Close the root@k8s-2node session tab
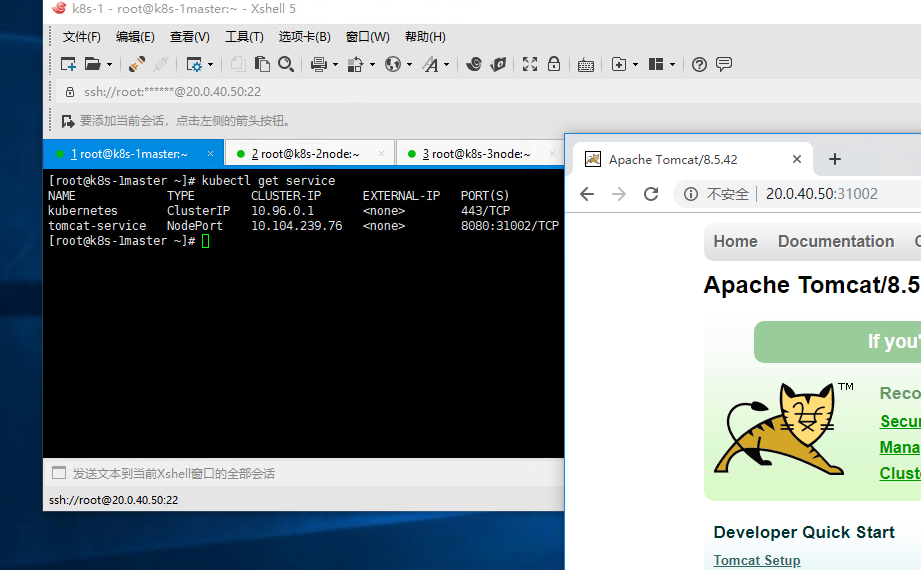This screenshot has width=921, height=570. pyautogui.click(x=381, y=153)
